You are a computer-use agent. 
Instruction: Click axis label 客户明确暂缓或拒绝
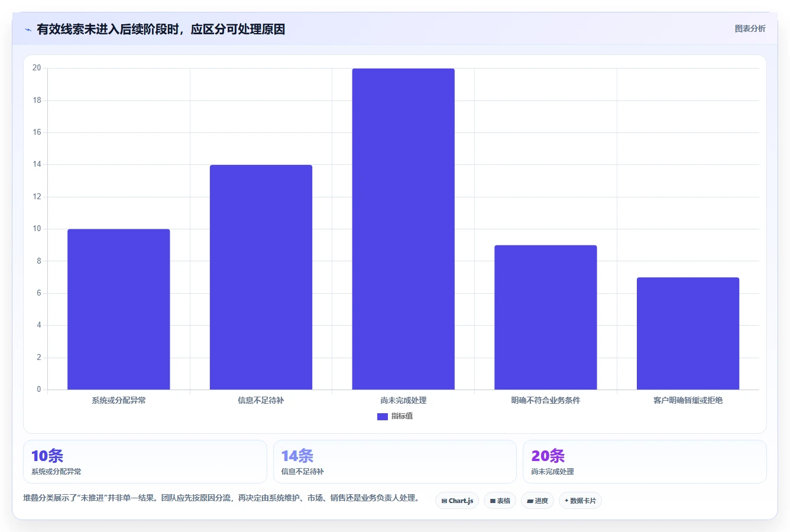(688, 400)
